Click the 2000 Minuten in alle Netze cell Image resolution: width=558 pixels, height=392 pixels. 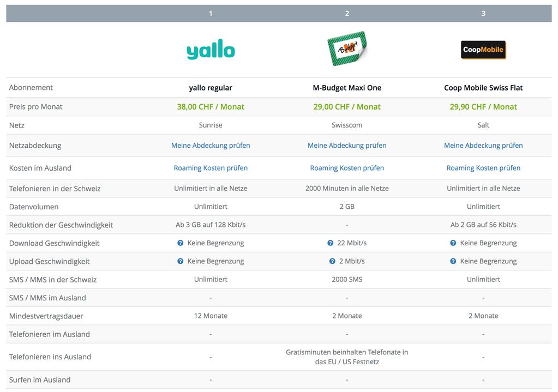tap(347, 189)
